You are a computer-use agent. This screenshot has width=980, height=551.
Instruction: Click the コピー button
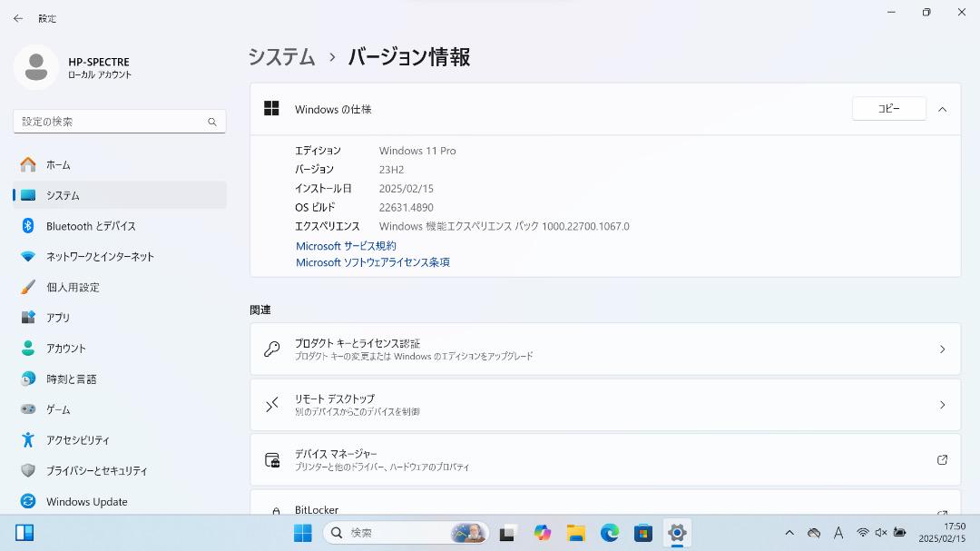[x=888, y=109]
